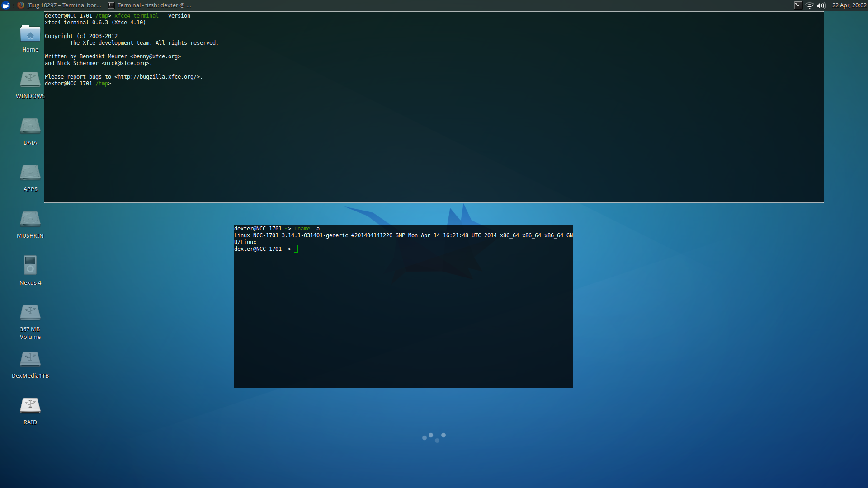
Task: Select the WINDOWS drive desktop icon
Action: tap(30, 80)
